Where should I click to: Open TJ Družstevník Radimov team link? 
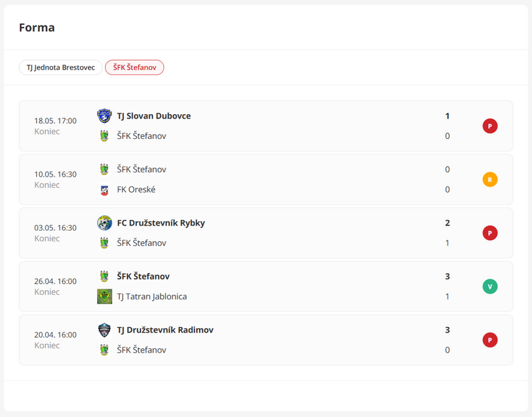click(x=165, y=330)
